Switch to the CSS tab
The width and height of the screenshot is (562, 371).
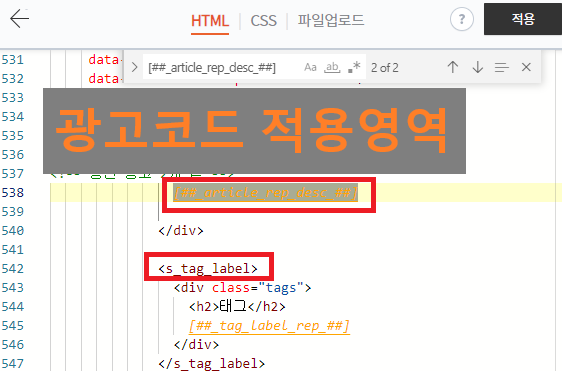pos(263,21)
